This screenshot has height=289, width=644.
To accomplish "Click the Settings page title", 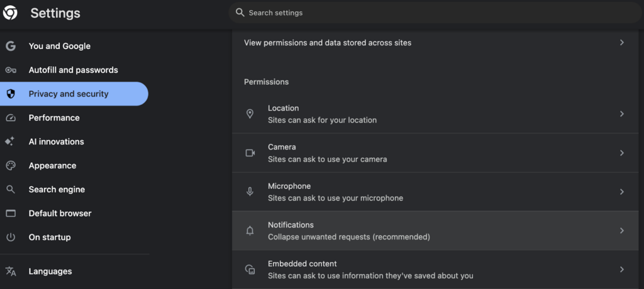I will coord(55,13).
